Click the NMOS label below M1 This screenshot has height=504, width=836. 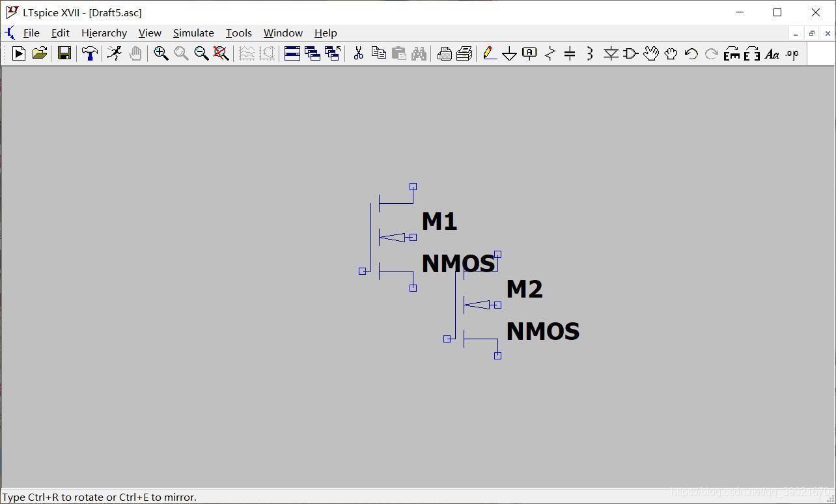click(458, 264)
